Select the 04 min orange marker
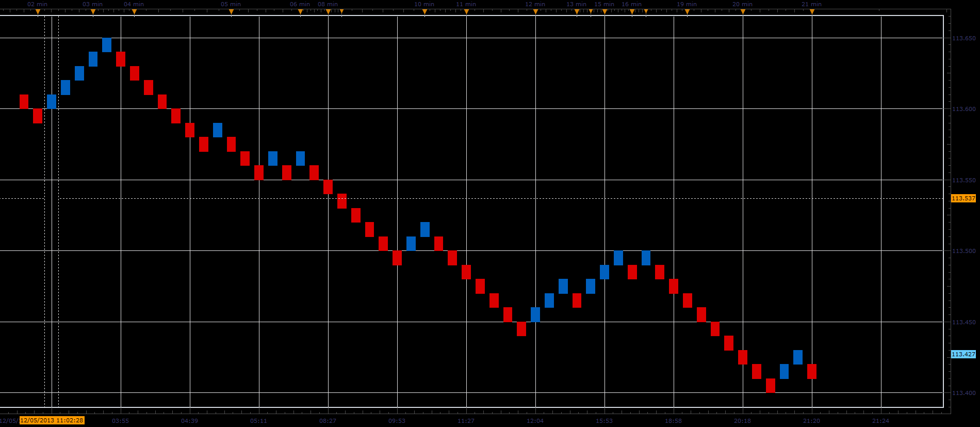Image resolution: width=980 pixels, height=427 pixels. click(134, 11)
